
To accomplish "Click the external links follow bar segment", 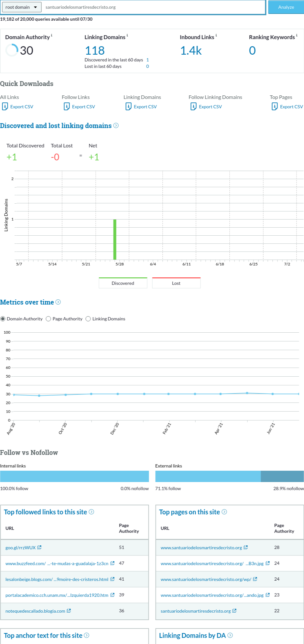I will [x=208, y=476].
